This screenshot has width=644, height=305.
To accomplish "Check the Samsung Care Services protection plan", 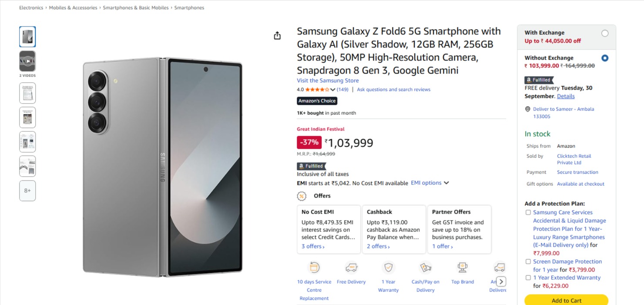I will click(x=528, y=213).
